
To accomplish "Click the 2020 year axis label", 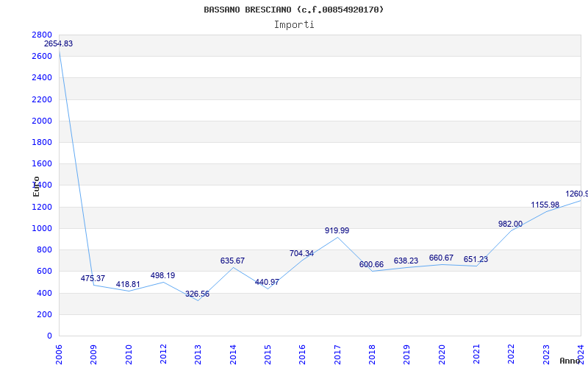I will coord(442,355).
